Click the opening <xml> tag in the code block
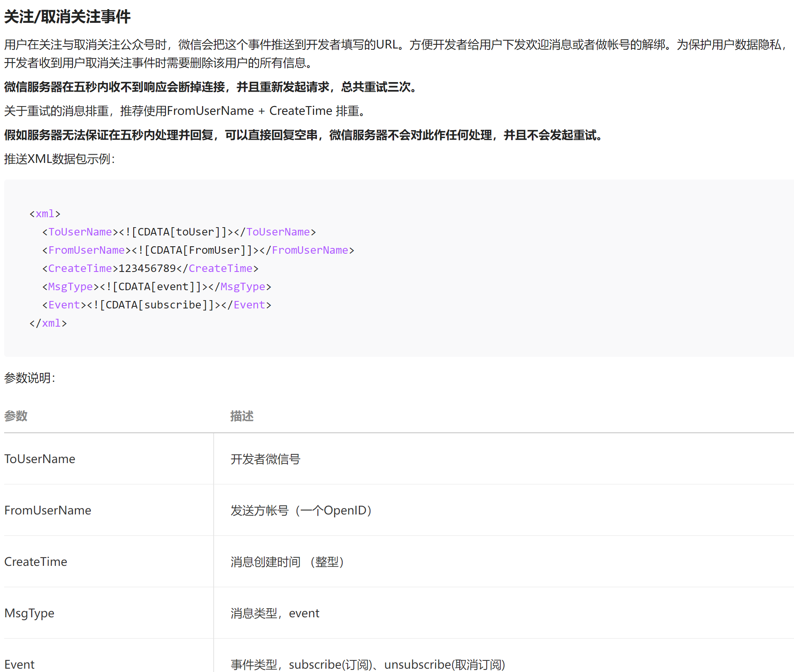This screenshot has height=672, width=794. pyautogui.click(x=45, y=214)
